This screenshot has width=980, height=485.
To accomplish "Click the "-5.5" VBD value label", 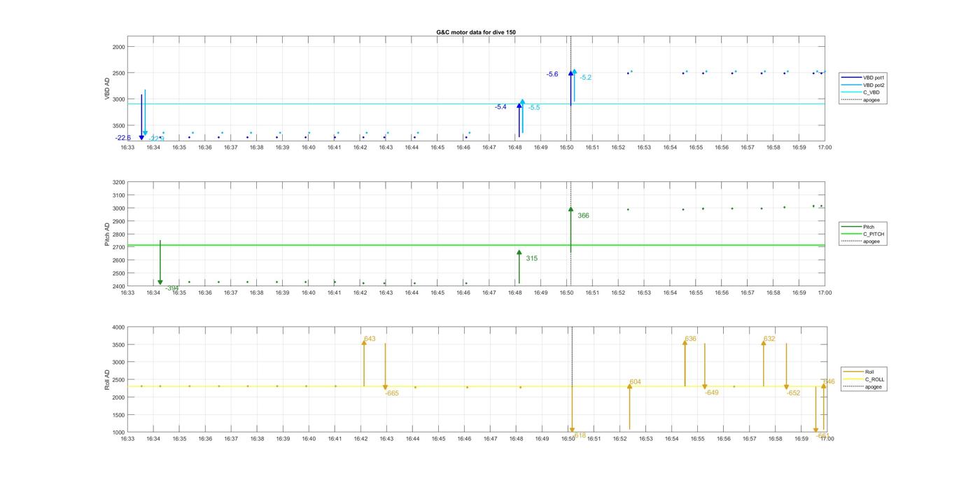I will [534, 108].
